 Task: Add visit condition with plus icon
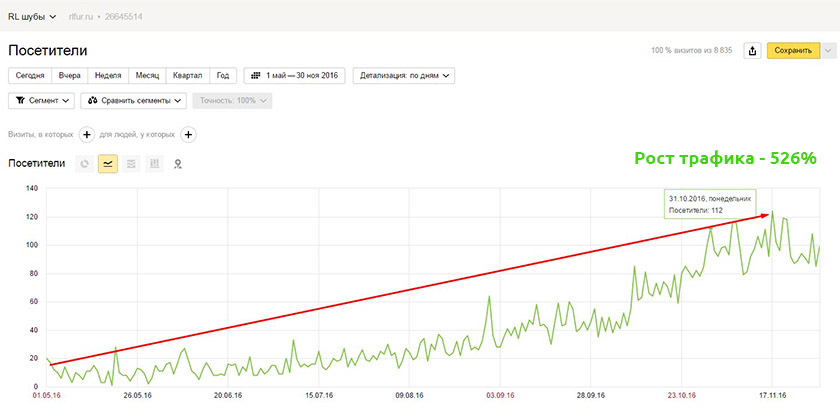(x=87, y=135)
